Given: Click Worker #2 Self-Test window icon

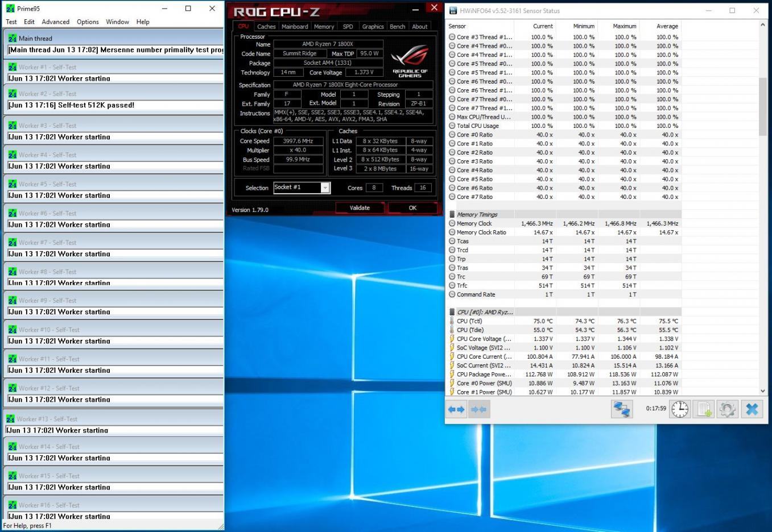Looking at the screenshot, I should tap(13, 94).
